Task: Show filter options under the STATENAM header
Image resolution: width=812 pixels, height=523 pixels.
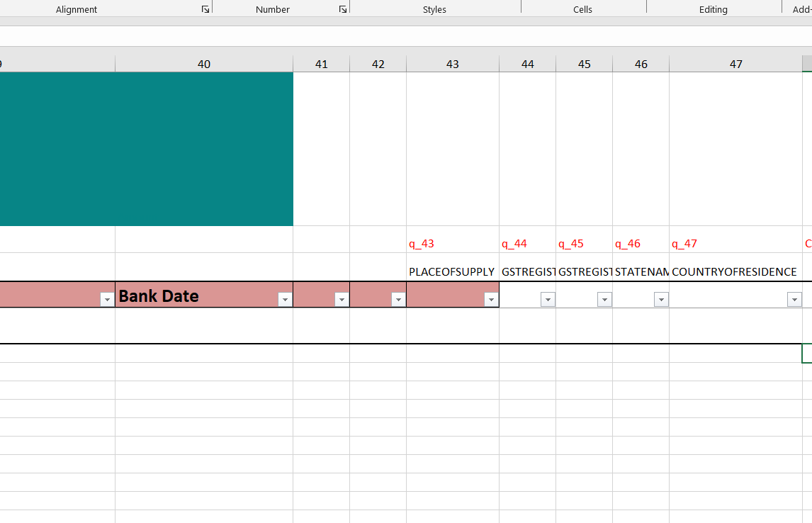Action: tap(661, 300)
